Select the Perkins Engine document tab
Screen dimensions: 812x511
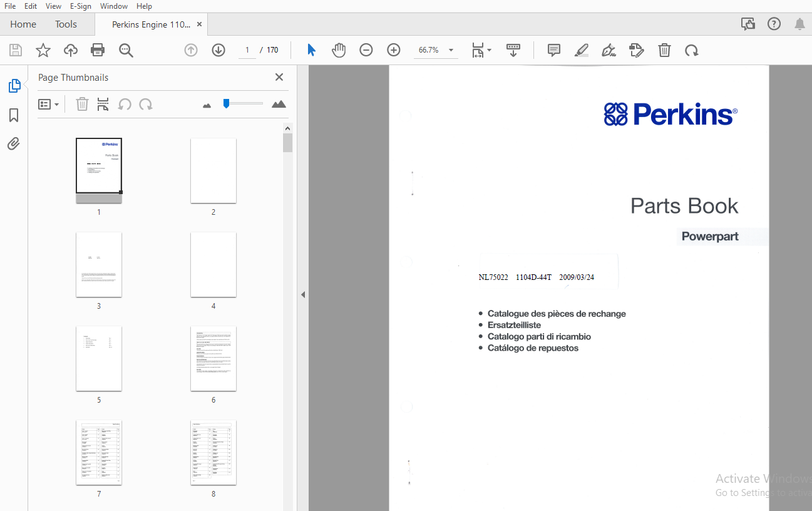coord(151,24)
